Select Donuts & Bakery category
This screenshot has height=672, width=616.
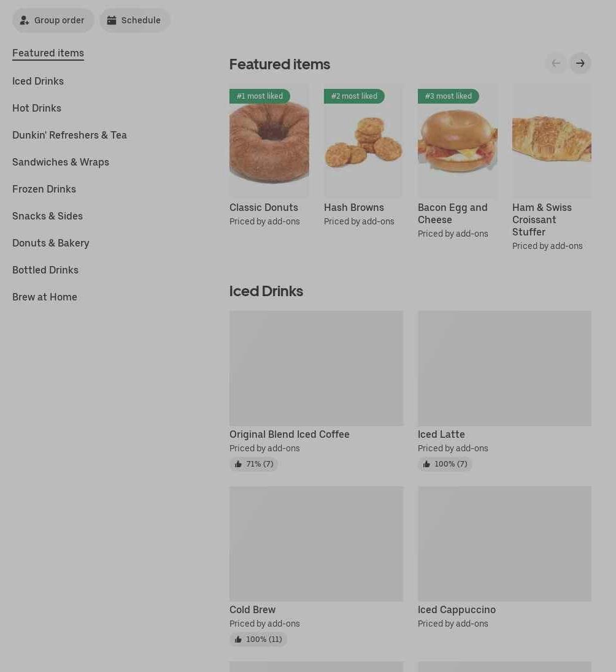pyautogui.click(x=51, y=243)
